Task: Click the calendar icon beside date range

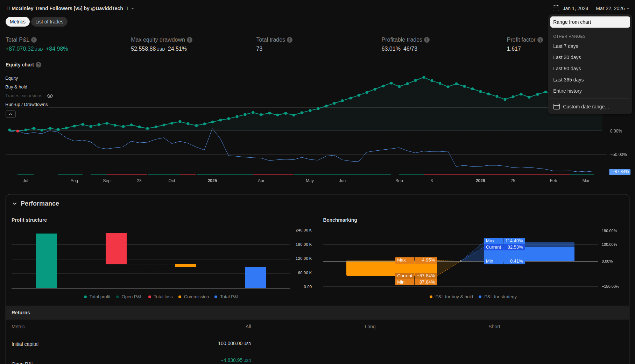Action: [x=556, y=8]
